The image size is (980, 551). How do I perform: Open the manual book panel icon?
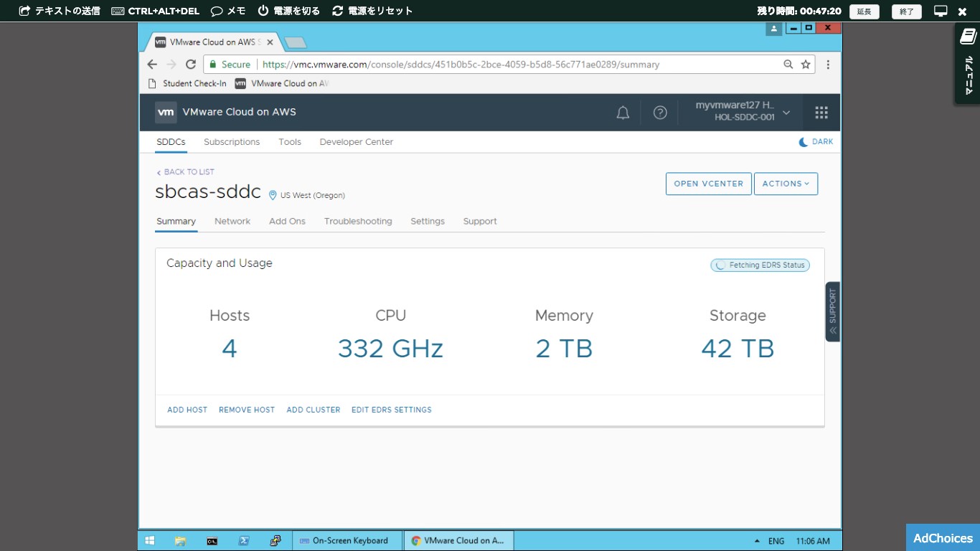tap(968, 37)
